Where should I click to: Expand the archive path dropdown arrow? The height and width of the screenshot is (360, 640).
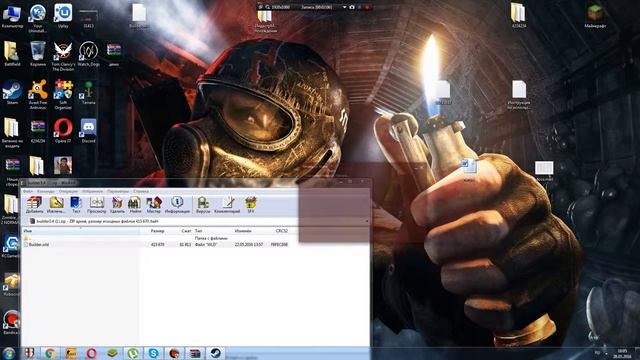367,221
